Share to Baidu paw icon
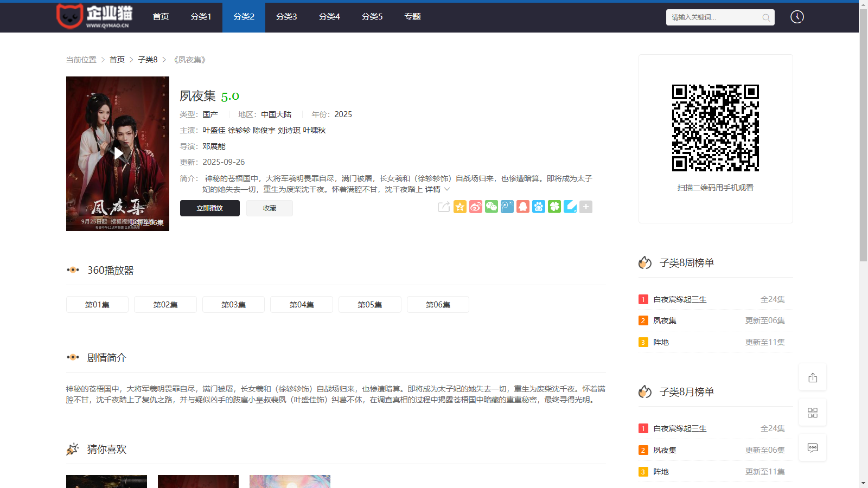The width and height of the screenshot is (868, 488). (x=538, y=207)
